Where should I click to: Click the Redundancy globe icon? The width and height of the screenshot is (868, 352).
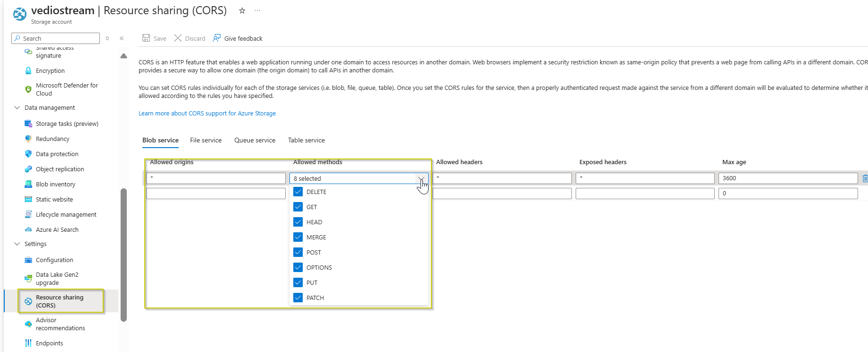click(x=28, y=139)
